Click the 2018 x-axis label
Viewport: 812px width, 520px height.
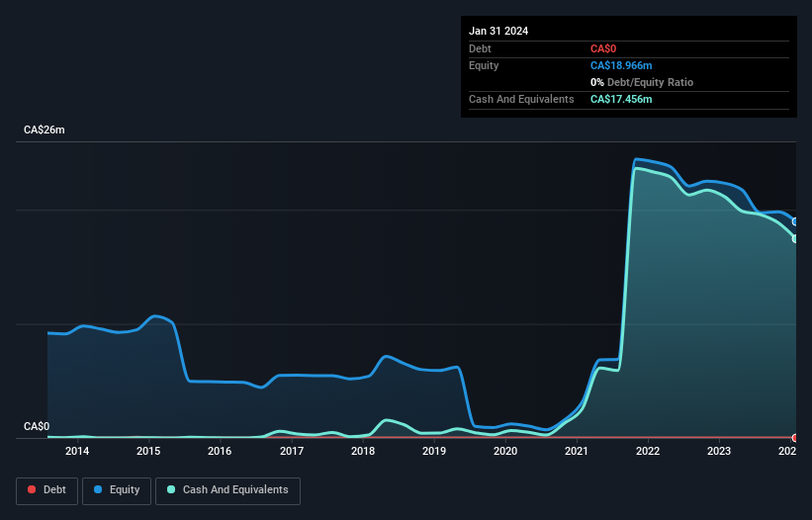pyautogui.click(x=363, y=451)
